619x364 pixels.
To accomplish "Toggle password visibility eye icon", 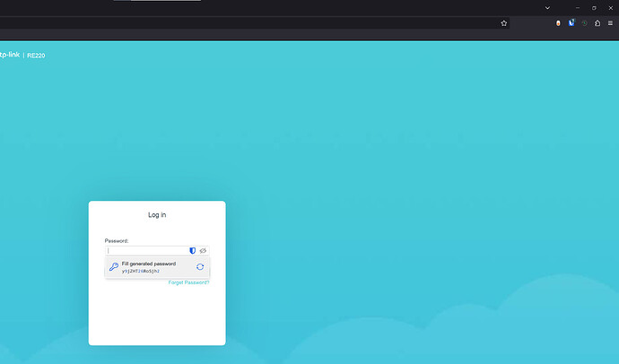I will pos(203,250).
